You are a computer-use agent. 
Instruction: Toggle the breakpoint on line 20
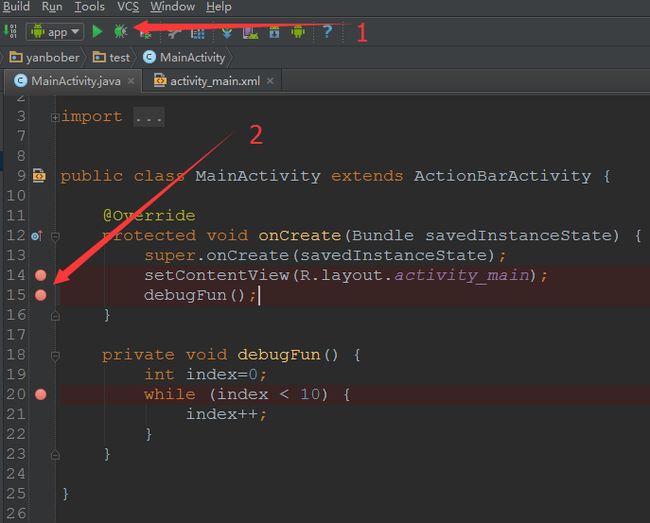tap(41, 394)
